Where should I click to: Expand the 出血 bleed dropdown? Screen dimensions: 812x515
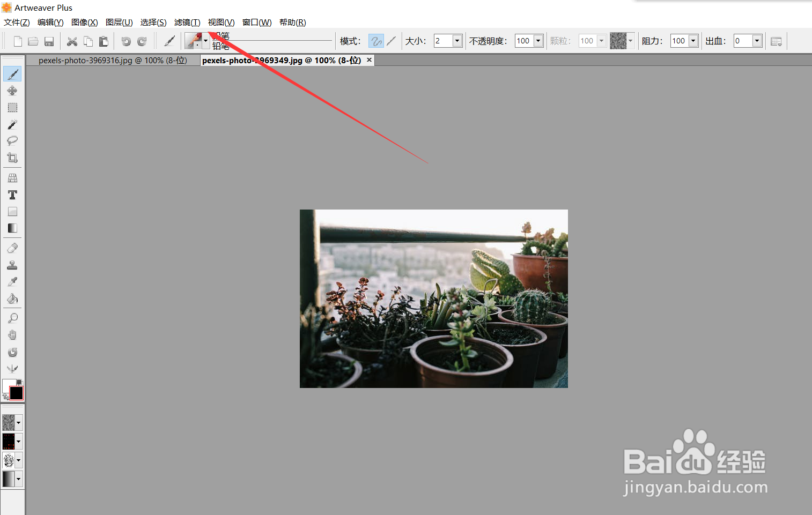(757, 41)
